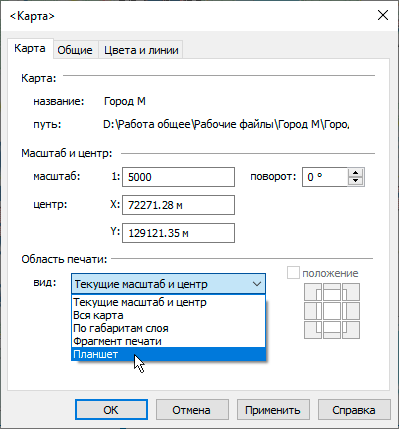Select center cell of position grid
The width and height of the screenshot is (399, 429).
(x=332, y=311)
